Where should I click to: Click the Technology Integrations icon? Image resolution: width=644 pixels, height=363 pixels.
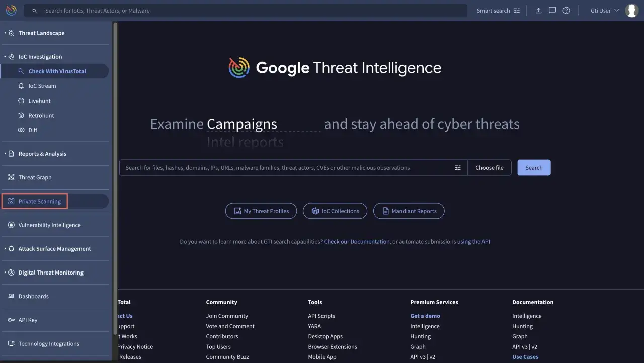(12, 344)
